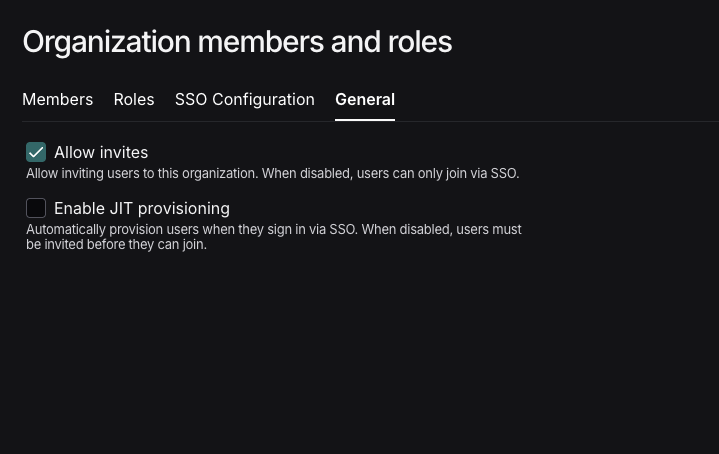Click the "Organization members and roles" heading
Viewport: 719px width, 454px height.
coord(237,42)
